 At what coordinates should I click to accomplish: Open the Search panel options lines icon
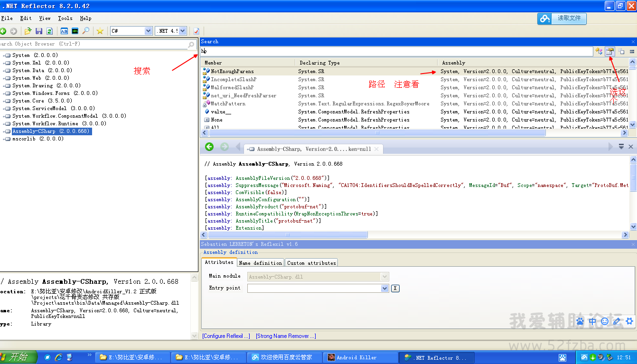point(632,51)
